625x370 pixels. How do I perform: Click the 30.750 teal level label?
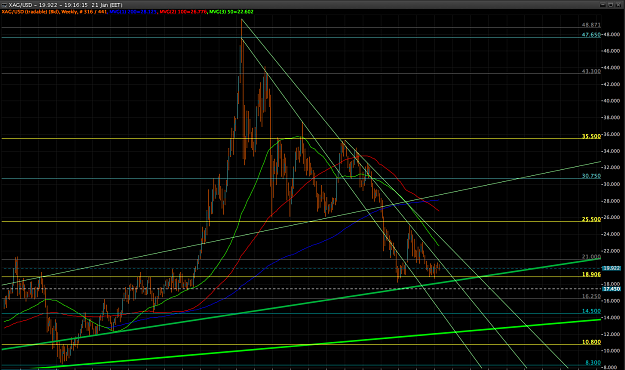(591, 176)
